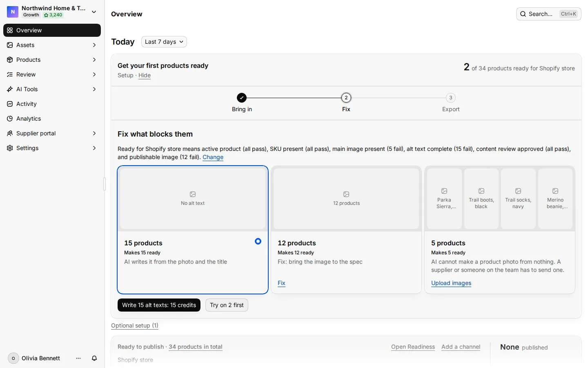Open the workspace switcher chevron
Screen dimensions: 588x368
(x=94, y=12)
